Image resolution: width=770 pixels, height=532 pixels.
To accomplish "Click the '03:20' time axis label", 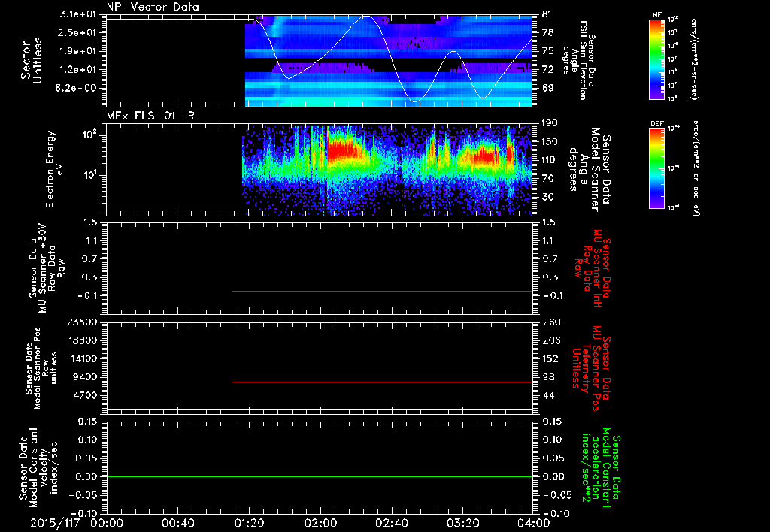I will tap(462, 523).
